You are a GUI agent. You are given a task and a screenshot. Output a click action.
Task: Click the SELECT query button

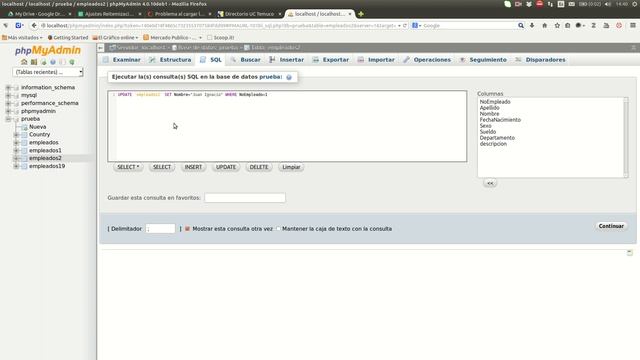tap(162, 167)
